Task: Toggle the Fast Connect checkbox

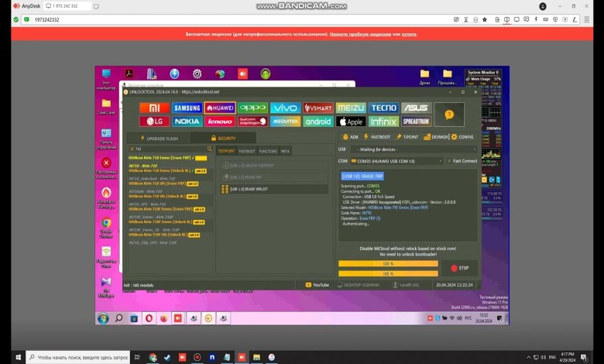Action: tap(448, 161)
